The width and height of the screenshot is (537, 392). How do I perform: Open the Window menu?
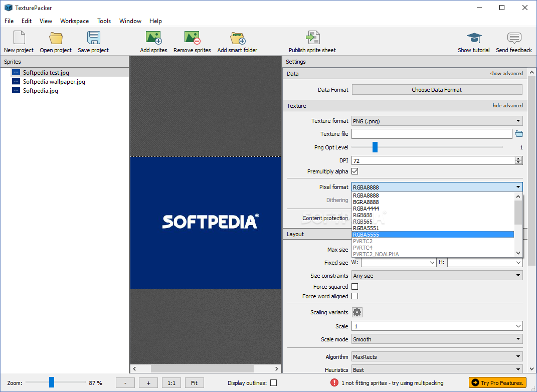coord(130,21)
